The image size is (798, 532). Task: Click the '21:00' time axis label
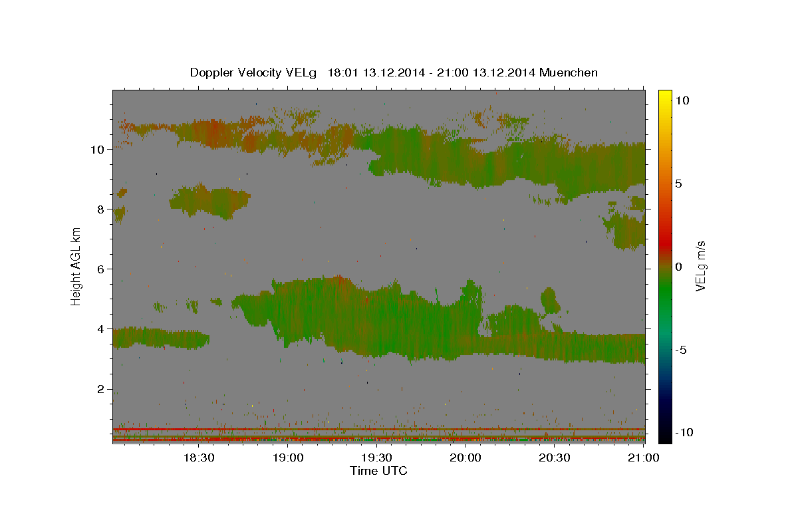pos(643,458)
